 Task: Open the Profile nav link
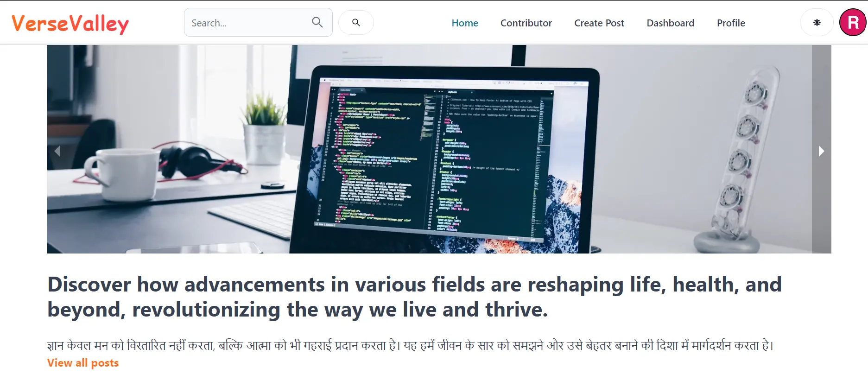[x=730, y=23]
